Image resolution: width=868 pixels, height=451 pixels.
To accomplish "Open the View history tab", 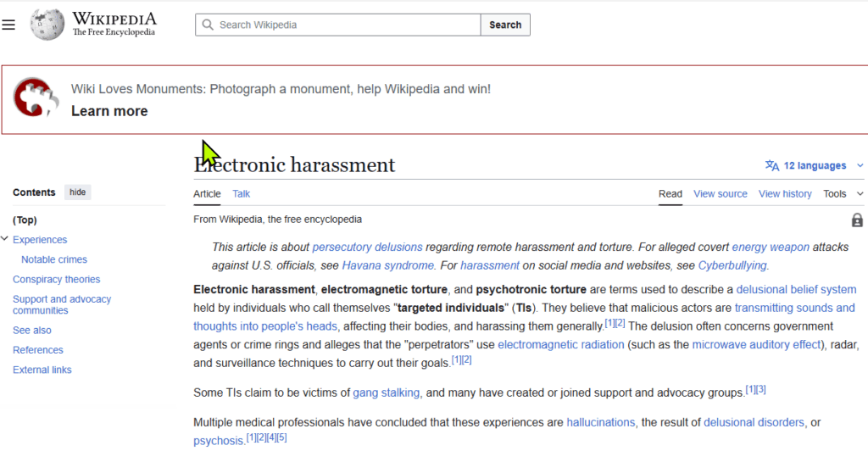I will coord(785,194).
